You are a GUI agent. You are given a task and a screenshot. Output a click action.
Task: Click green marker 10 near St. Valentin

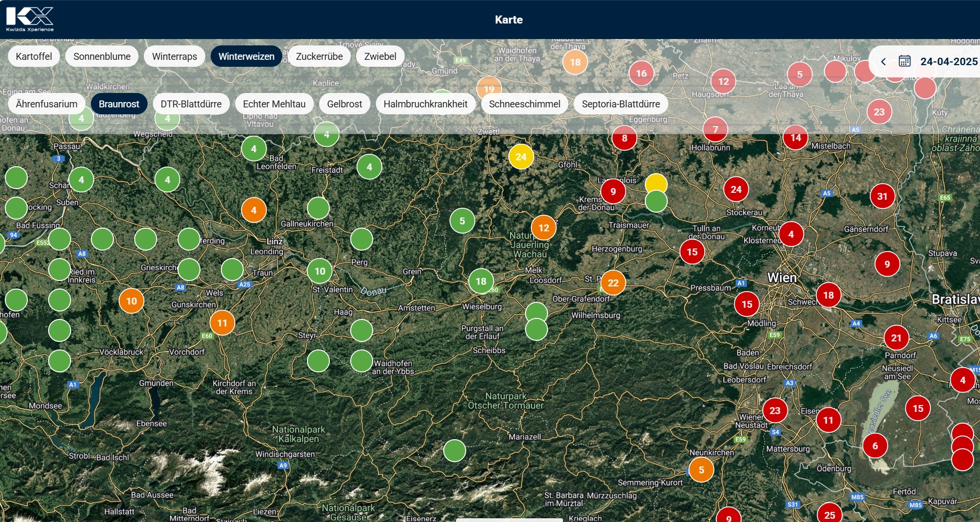(x=320, y=271)
